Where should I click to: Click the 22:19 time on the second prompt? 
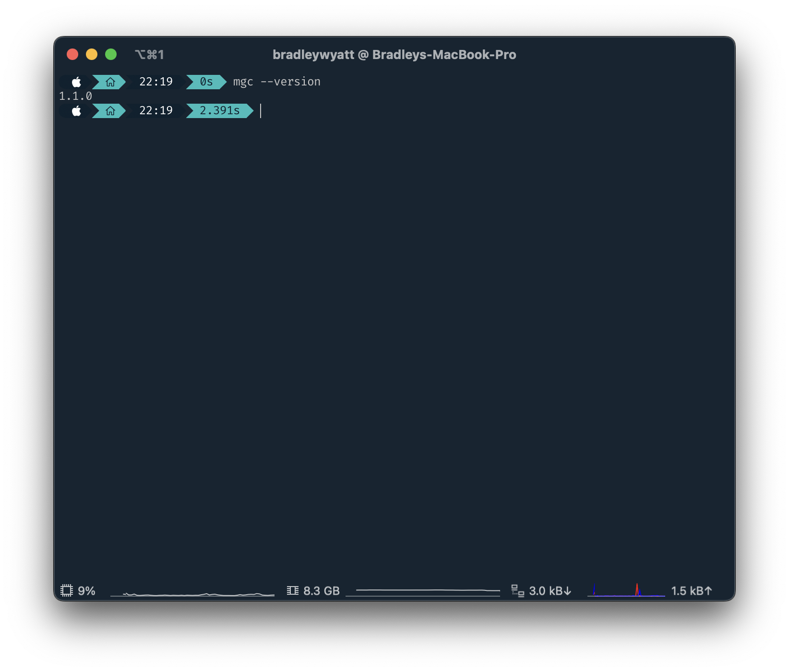tap(156, 111)
